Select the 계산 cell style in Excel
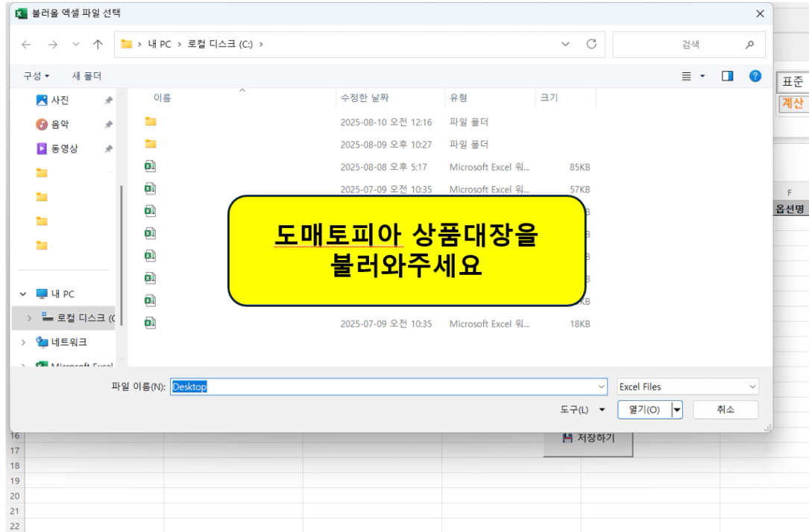This screenshot has width=809, height=532. pos(793,103)
